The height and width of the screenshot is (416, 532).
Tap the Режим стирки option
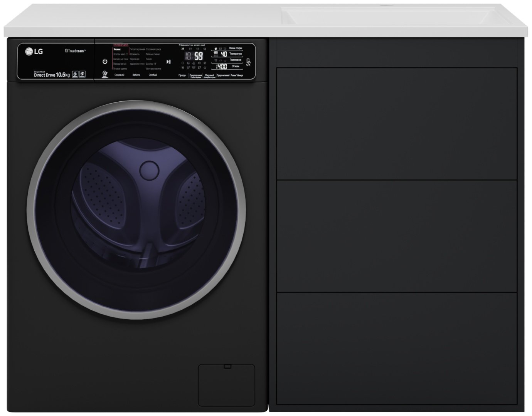point(235,48)
